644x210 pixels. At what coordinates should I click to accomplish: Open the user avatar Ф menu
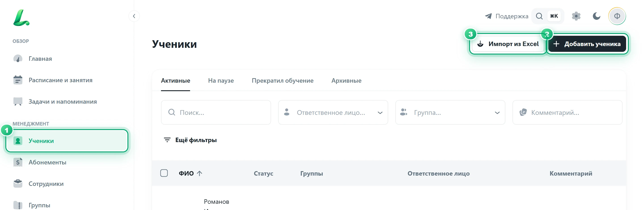coord(617,16)
